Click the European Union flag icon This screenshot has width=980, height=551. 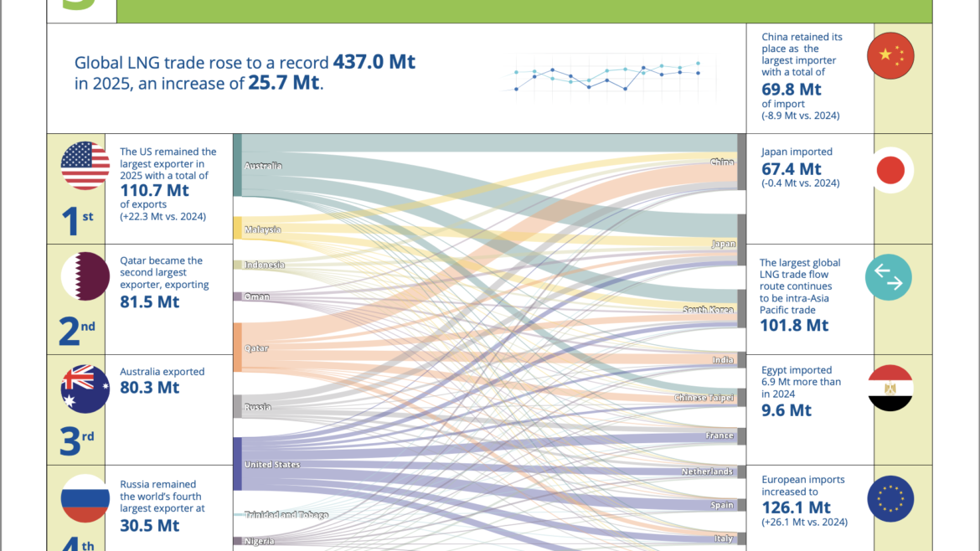(890, 498)
